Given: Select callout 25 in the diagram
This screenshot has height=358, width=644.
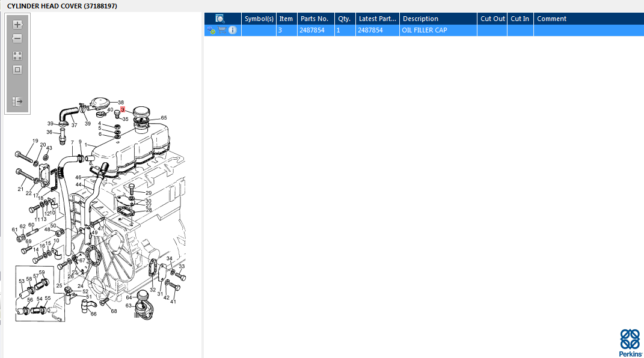Looking at the screenshot, I should coord(59,286).
